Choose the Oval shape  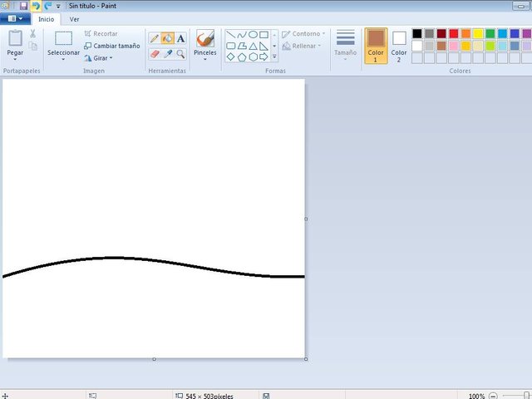[253, 34]
